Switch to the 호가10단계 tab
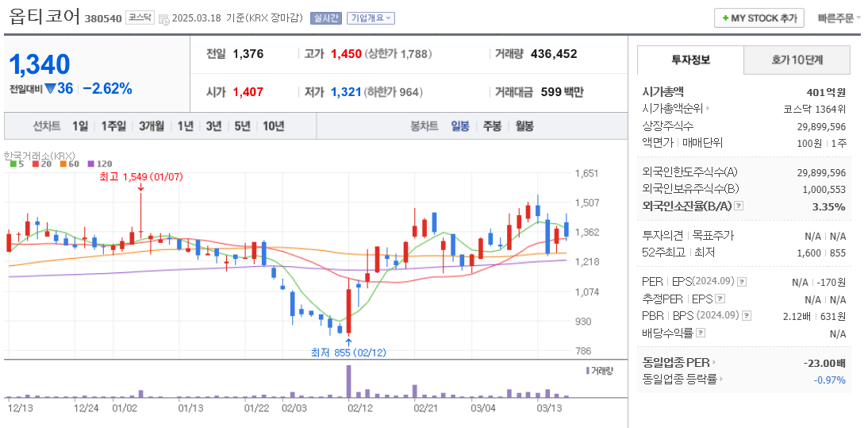The image size is (868, 428). click(x=797, y=60)
